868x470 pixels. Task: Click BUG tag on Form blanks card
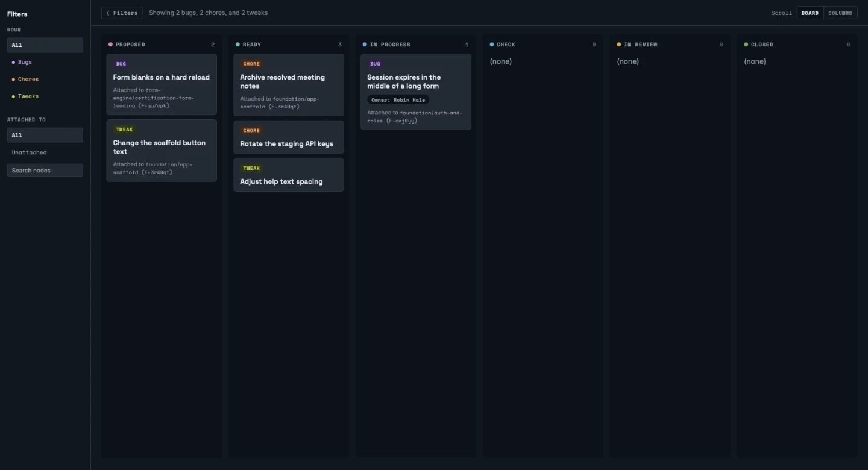pos(121,64)
